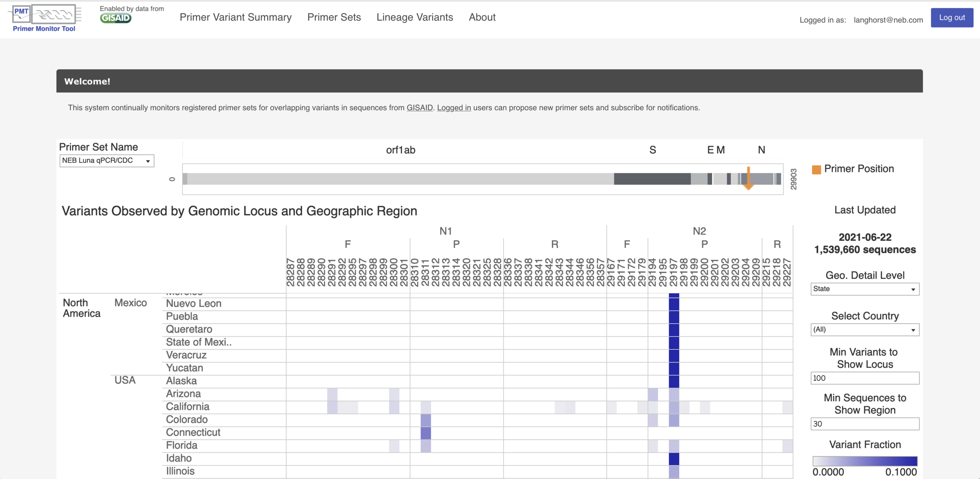Click the orange Primer Position legend square
The width and height of the screenshot is (980, 479).
click(x=817, y=169)
